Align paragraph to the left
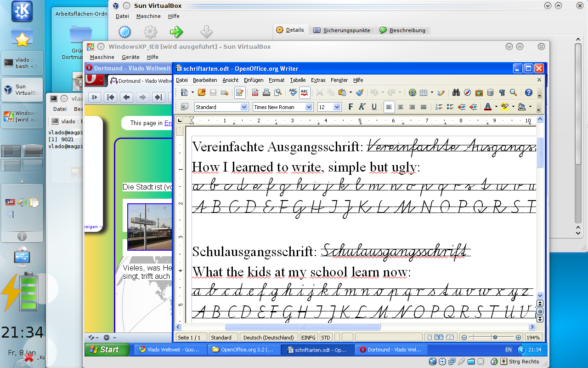Viewport: 588px width, 368px height. tap(389, 107)
